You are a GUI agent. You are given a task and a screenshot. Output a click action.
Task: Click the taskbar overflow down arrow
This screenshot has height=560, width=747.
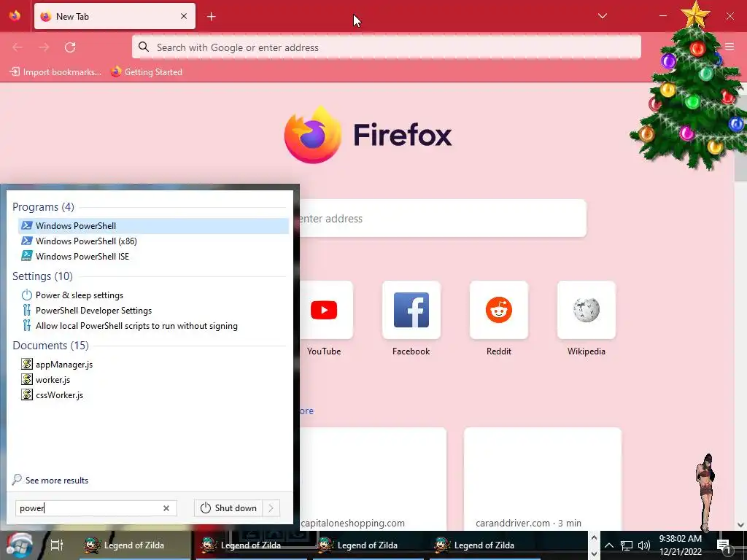click(x=594, y=553)
